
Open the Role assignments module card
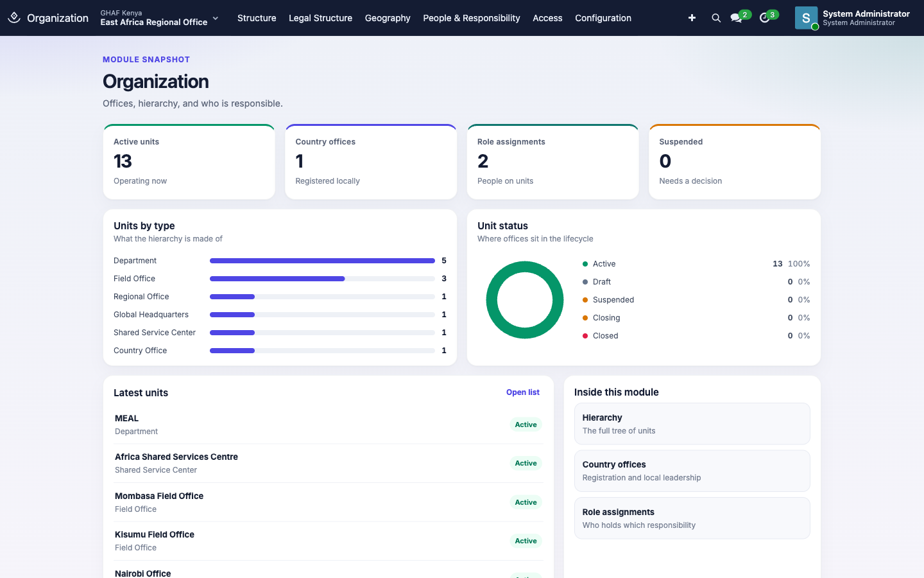click(x=692, y=518)
